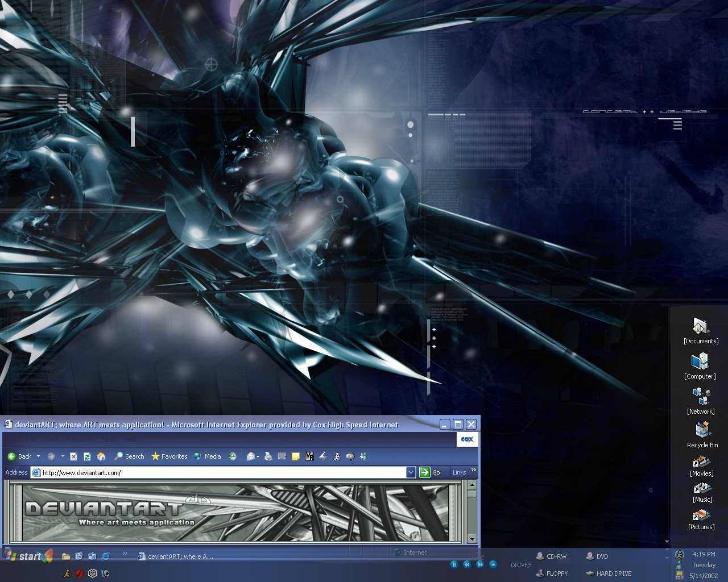728x582 pixels.
Task: Click the blue eject arrow button
Action: pos(493,564)
